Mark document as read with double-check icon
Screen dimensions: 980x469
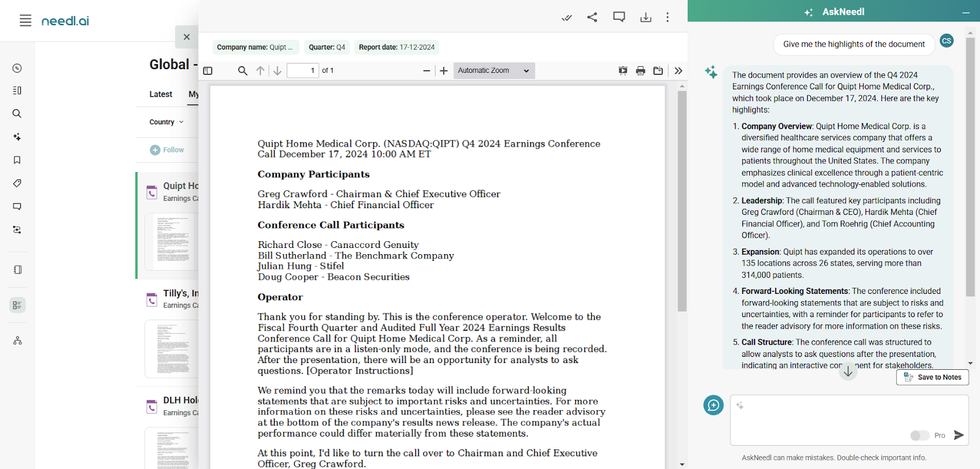point(567,18)
